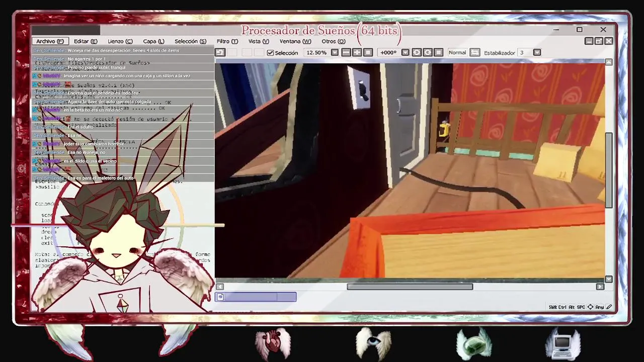
Task: Click the +000° rotation angle field
Action: coord(388,53)
